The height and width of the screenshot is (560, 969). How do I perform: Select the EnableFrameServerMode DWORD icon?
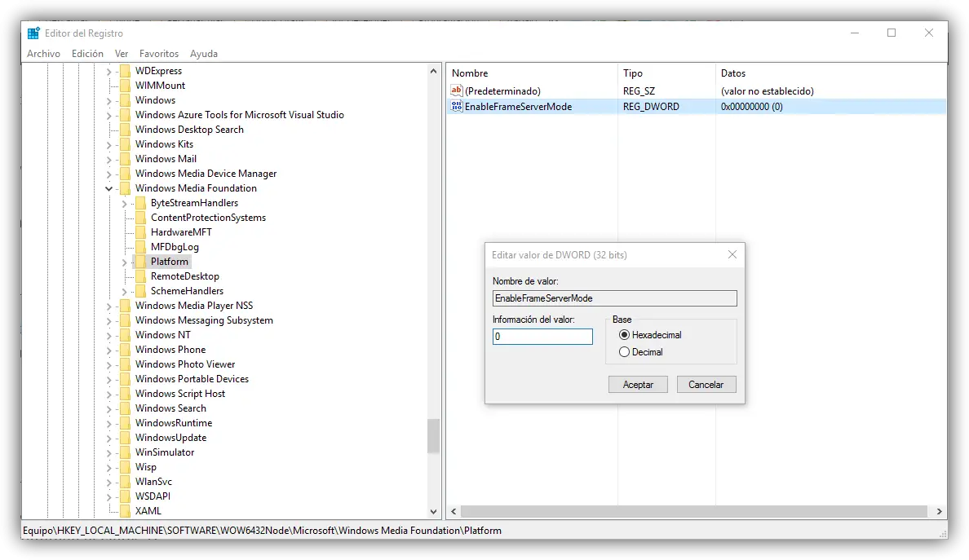pos(457,106)
